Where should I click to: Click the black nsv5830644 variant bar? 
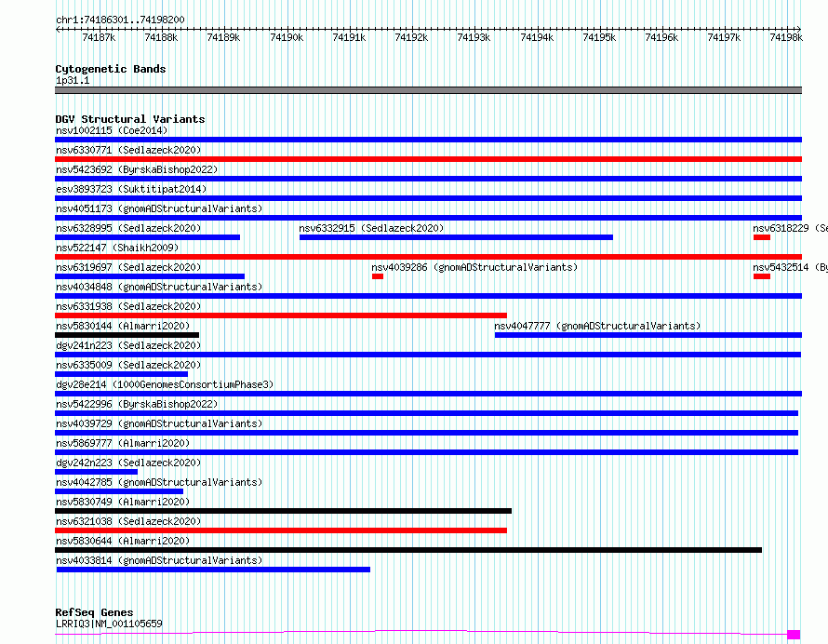pyautogui.click(x=408, y=550)
